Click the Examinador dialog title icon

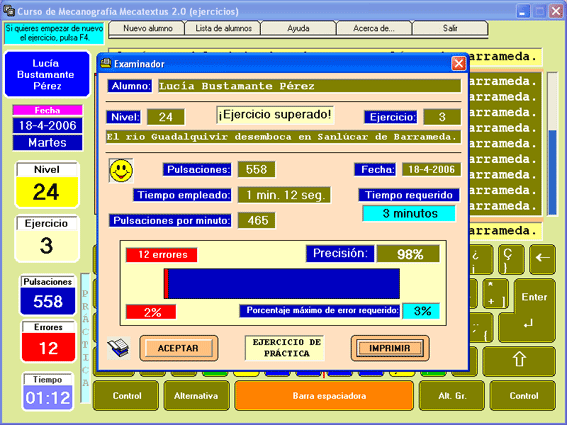106,64
